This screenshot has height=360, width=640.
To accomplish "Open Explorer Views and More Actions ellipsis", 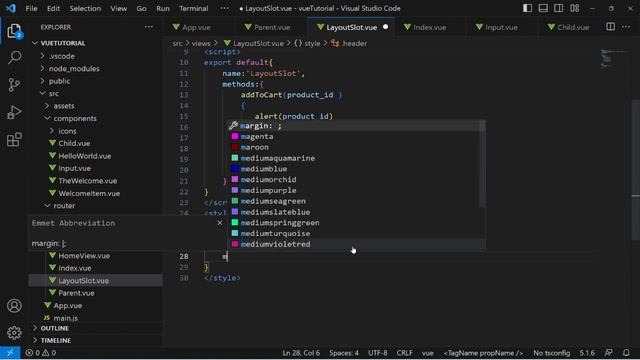I will point(149,27).
